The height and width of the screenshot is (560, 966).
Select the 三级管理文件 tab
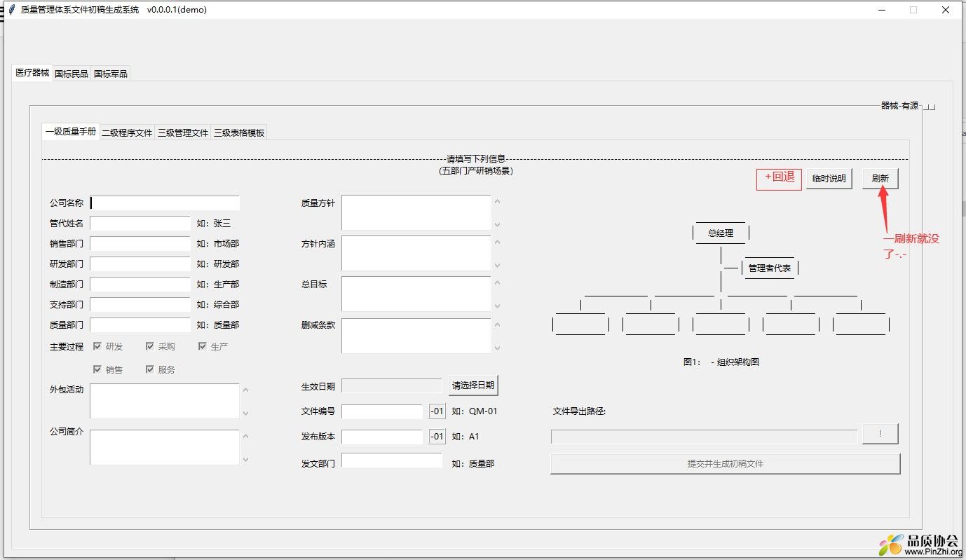click(183, 132)
